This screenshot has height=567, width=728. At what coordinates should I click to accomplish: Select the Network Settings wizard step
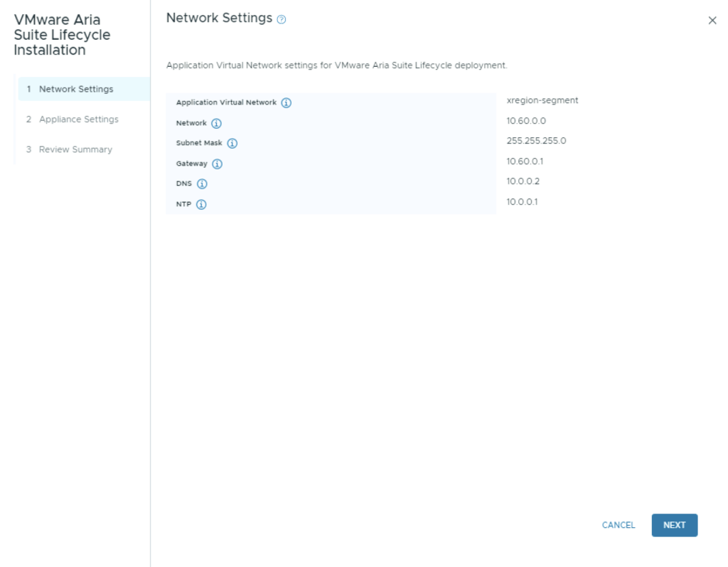pos(76,89)
